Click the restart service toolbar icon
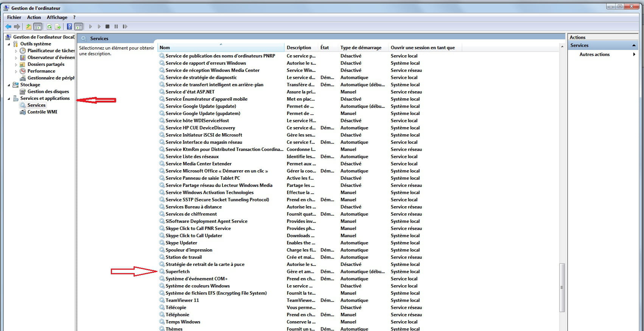The image size is (644, 331). 125,26
